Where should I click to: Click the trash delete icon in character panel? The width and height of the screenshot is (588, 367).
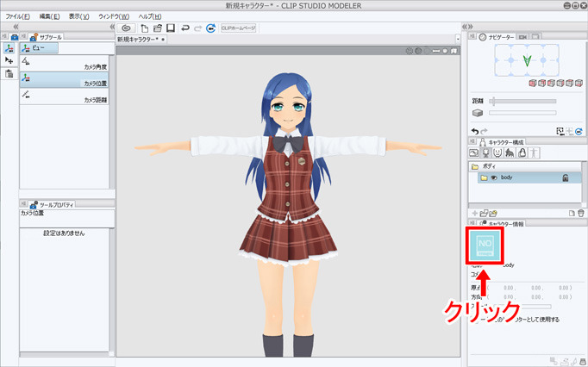click(581, 213)
